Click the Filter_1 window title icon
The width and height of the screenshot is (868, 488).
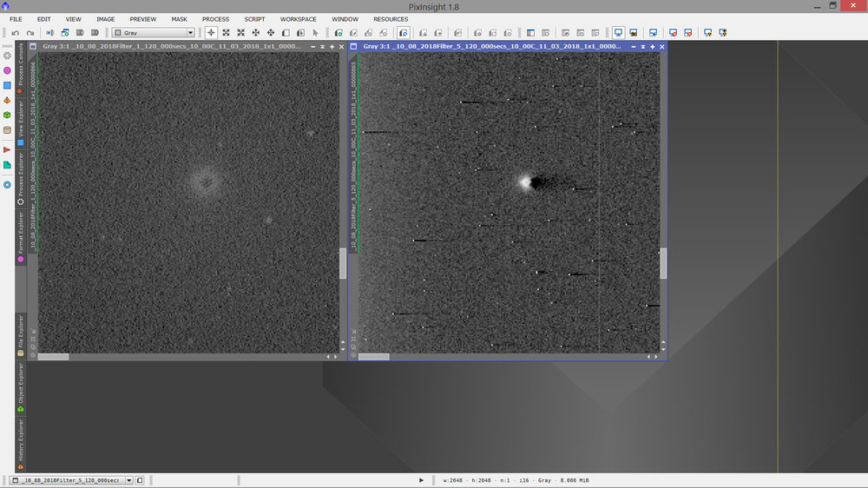pos(33,47)
